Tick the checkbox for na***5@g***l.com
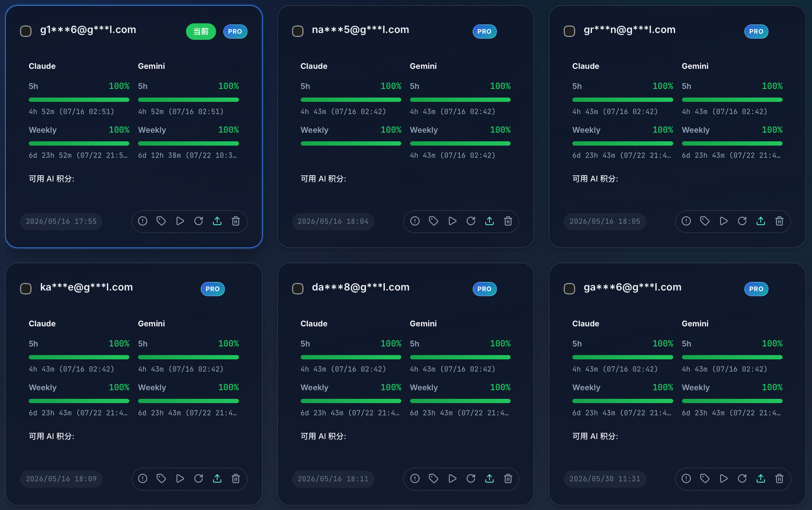 point(298,31)
